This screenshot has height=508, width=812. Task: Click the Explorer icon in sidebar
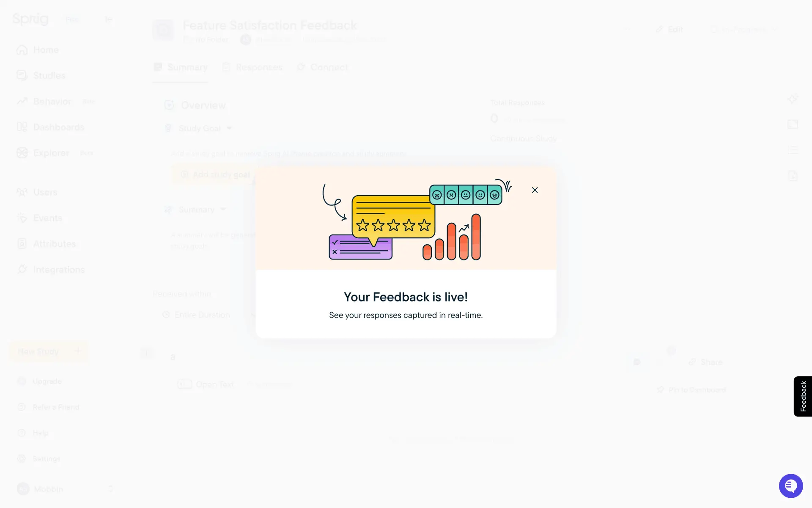click(22, 153)
